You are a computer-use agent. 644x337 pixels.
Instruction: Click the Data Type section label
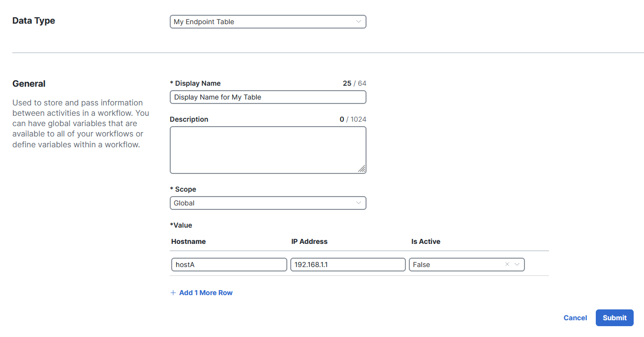click(33, 21)
